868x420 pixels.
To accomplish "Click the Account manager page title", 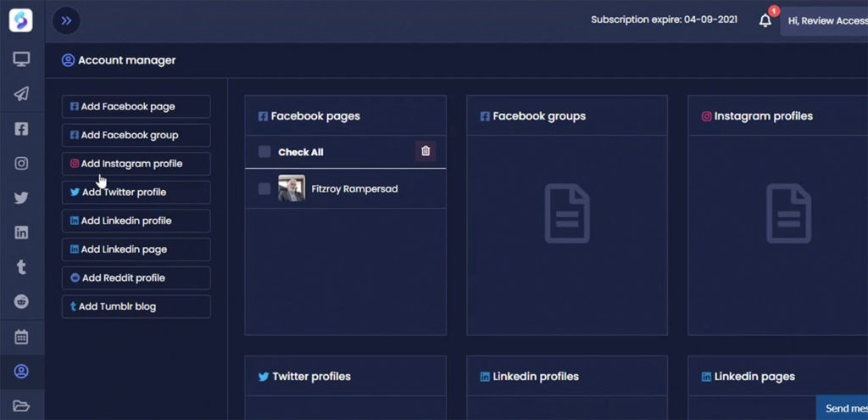I will tap(127, 60).
